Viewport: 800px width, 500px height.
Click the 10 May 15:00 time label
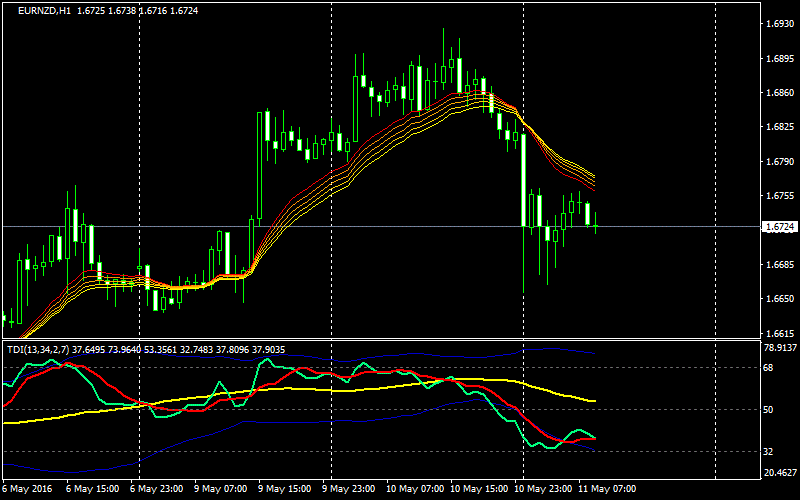tap(479, 489)
